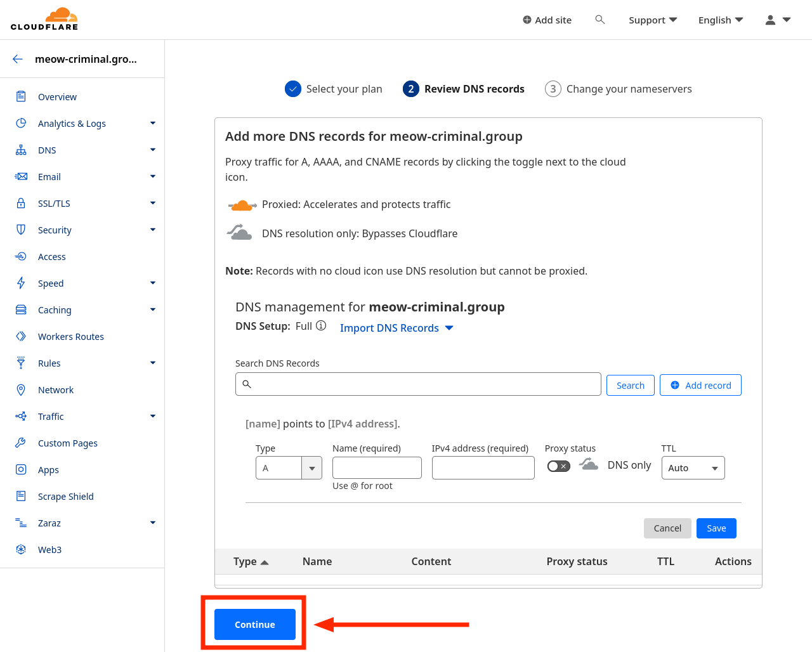
Task: Sort table by the Type column header
Action: pos(251,561)
